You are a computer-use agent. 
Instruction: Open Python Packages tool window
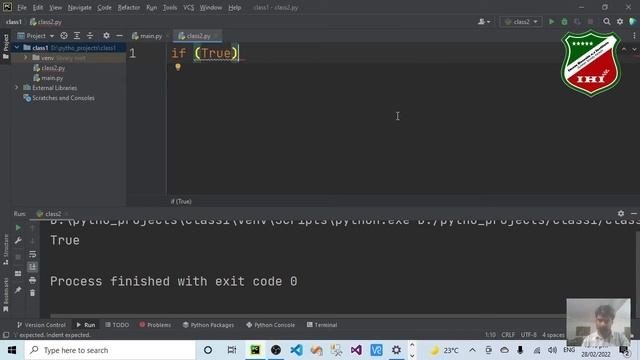coord(208,325)
